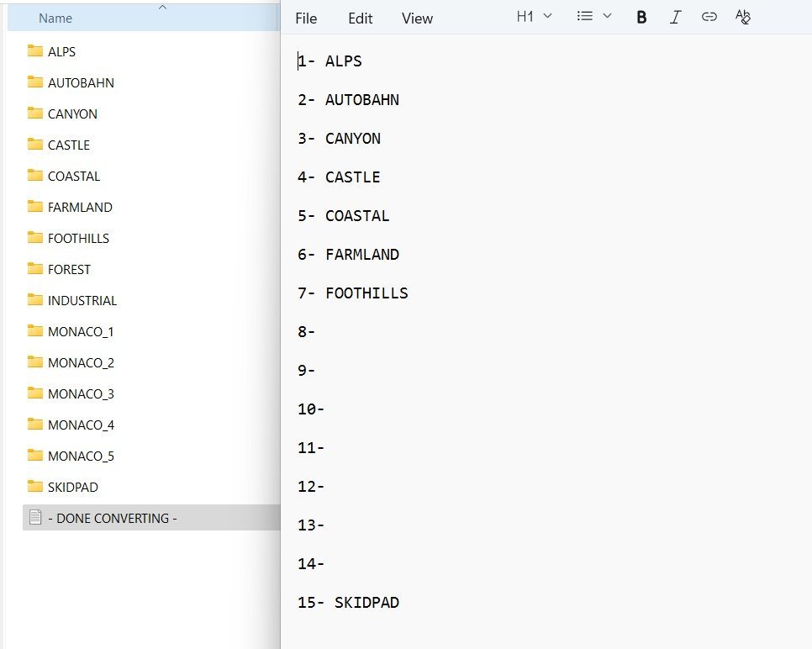Viewport: 812px width, 649px height.
Task: Open the View menu
Action: (417, 18)
